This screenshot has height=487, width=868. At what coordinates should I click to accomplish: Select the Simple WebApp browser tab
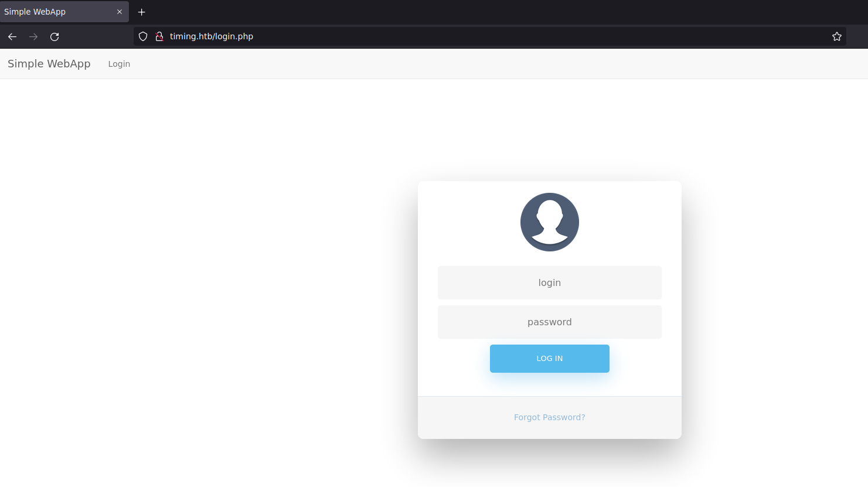tap(64, 12)
